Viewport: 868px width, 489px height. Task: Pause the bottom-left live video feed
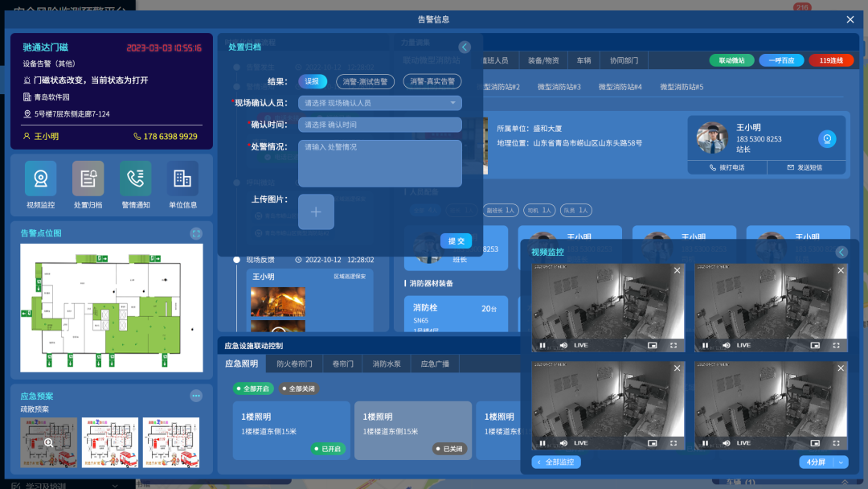click(x=542, y=443)
